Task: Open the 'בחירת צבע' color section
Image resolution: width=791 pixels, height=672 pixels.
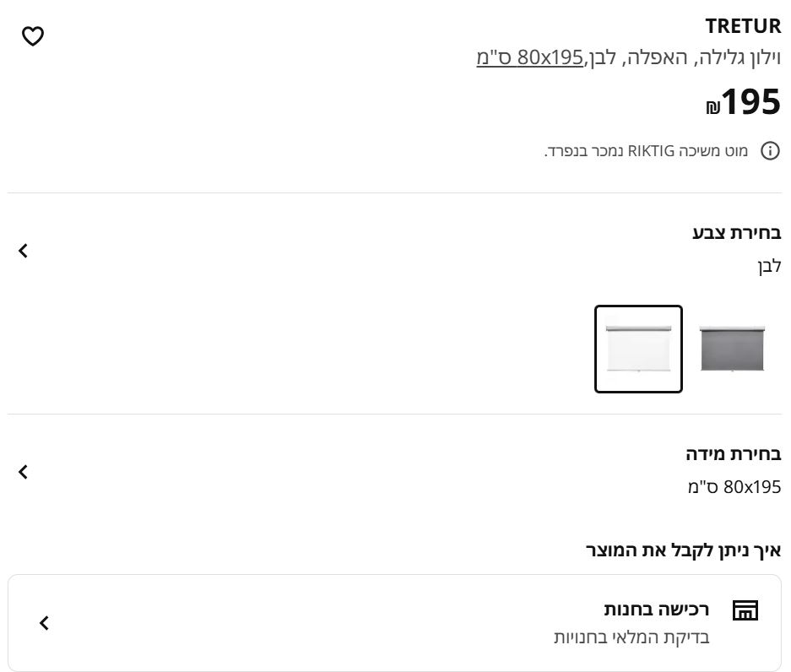Action: pos(737,233)
